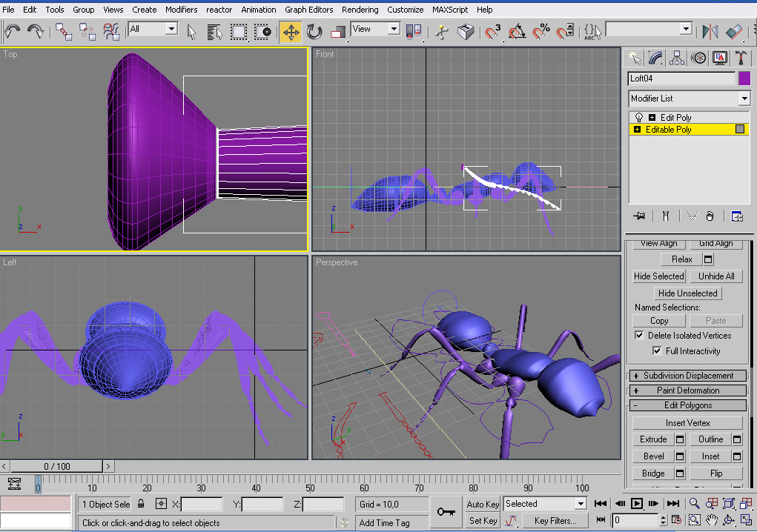Click the Mirror tool icon

710,32
